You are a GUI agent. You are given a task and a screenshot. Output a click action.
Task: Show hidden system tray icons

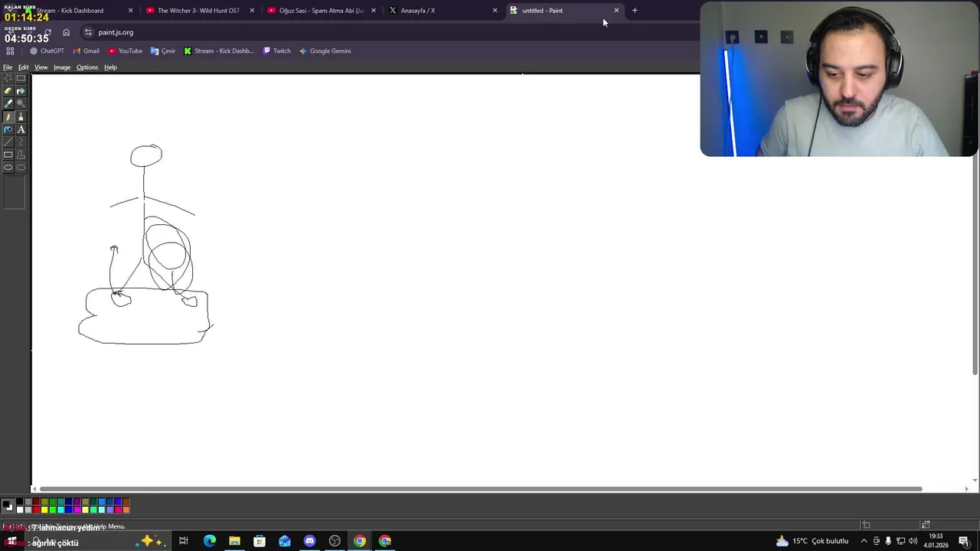pos(864,541)
